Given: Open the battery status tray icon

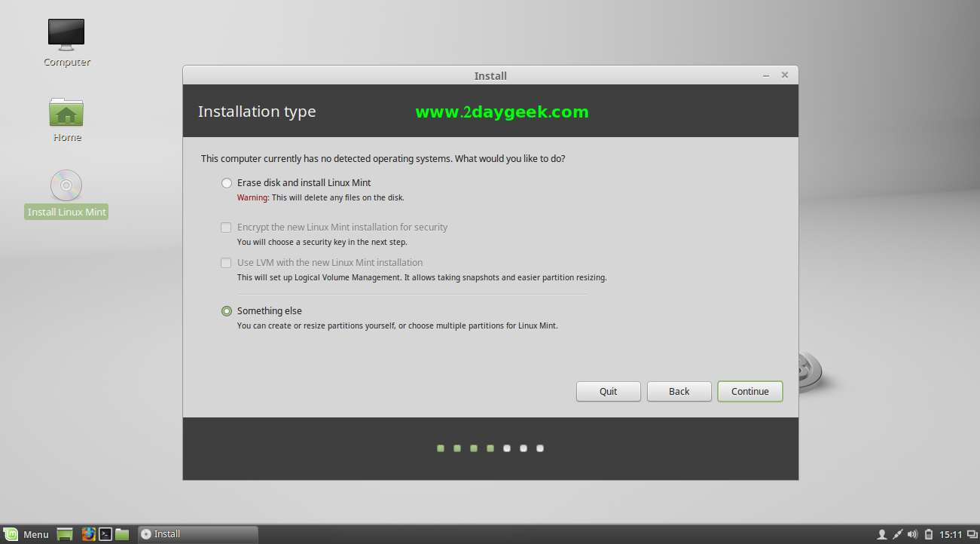Looking at the screenshot, I should click(929, 535).
